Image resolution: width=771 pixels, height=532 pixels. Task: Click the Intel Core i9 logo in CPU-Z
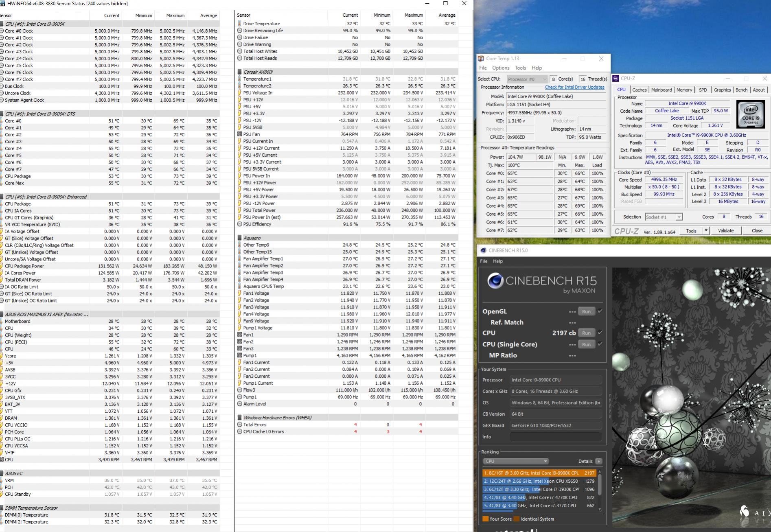point(751,114)
